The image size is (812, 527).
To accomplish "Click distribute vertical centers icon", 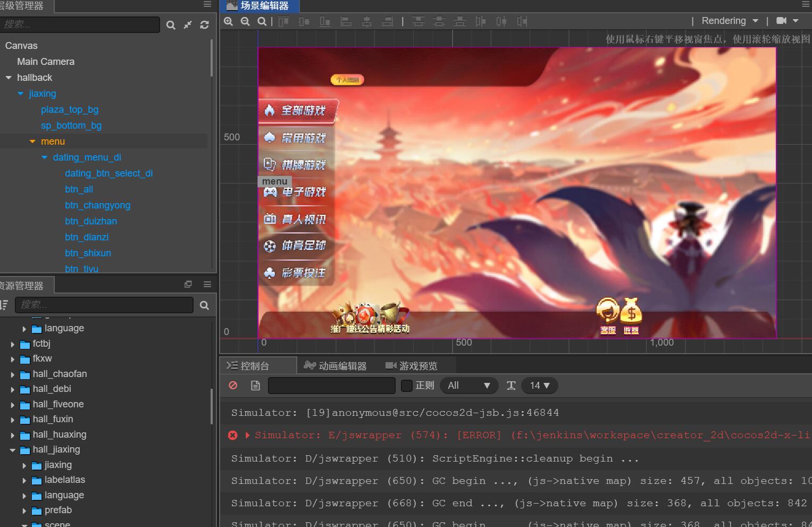I will pyautogui.click(x=439, y=21).
